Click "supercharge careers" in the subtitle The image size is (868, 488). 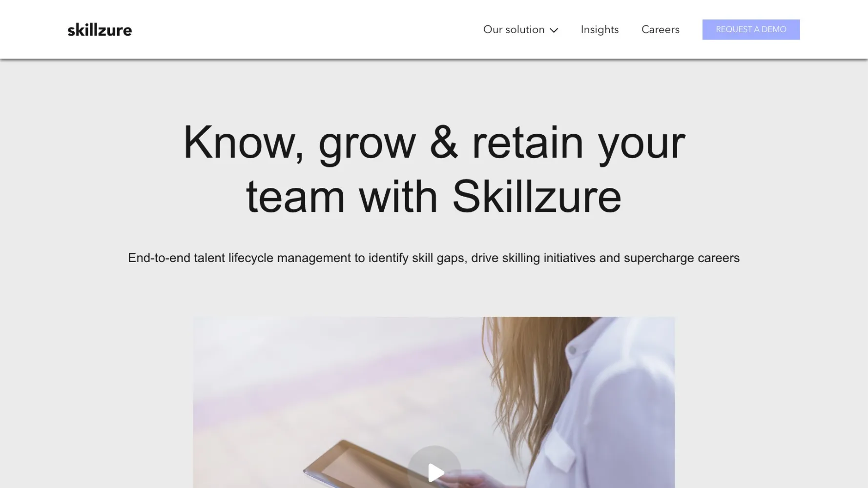click(682, 258)
